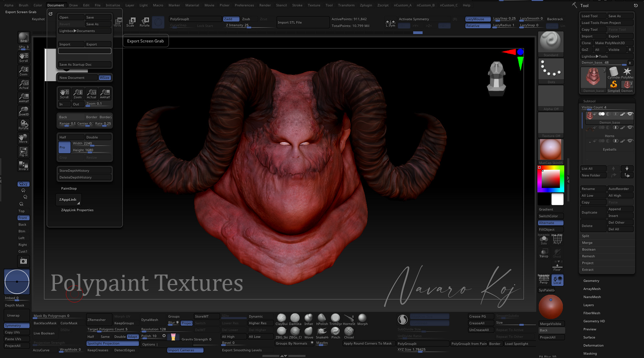Toggle LazyMouse on or off
The height and width of the screenshot is (358, 644).
point(478,19)
